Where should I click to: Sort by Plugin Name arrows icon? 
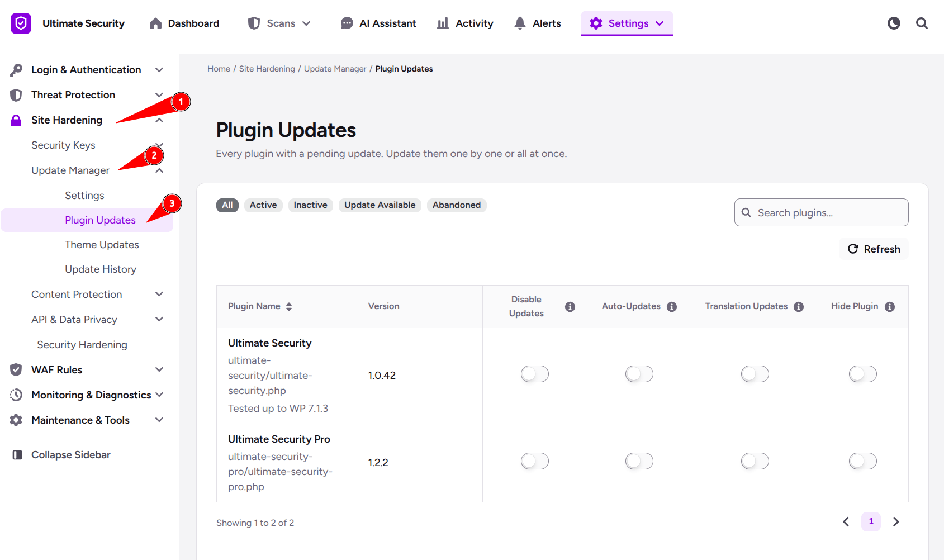click(289, 307)
